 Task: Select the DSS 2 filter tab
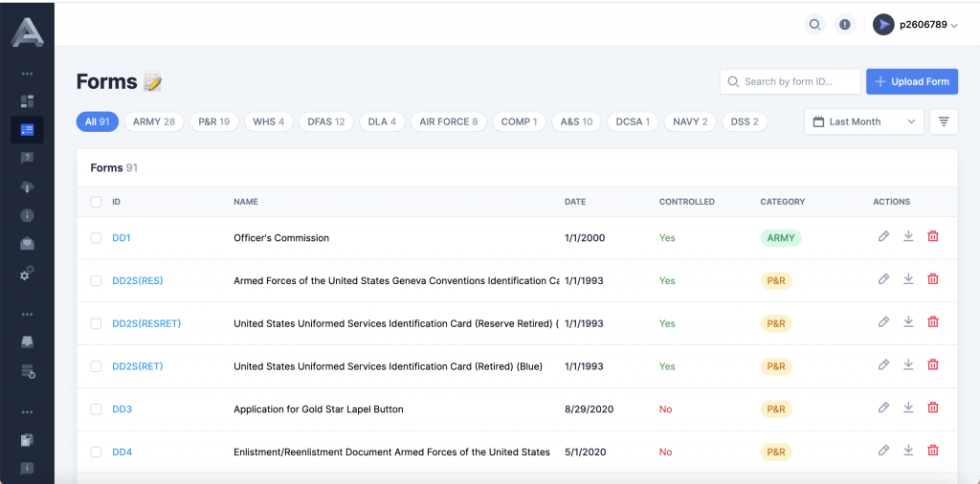click(x=745, y=121)
